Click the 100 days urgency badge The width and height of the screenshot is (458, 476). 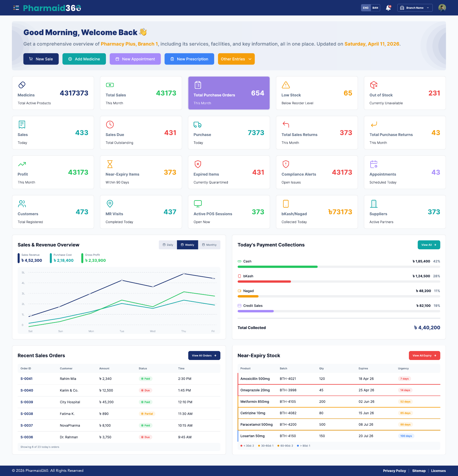click(x=406, y=436)
